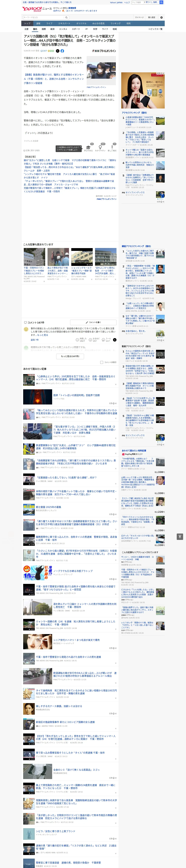Open the ランキング tab
The image size is (186, 868).
(115, 24)
